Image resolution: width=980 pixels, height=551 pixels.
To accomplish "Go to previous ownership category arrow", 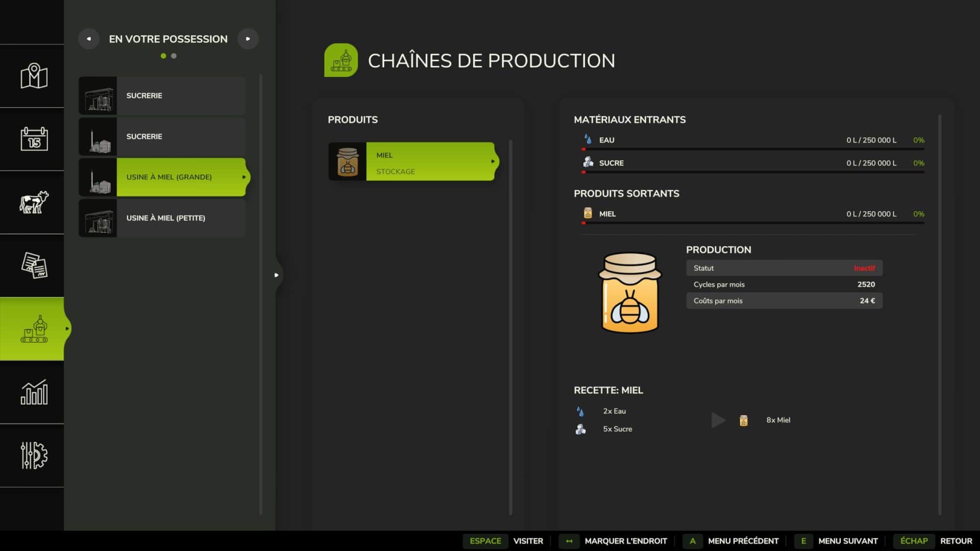I will pos(89,39).
